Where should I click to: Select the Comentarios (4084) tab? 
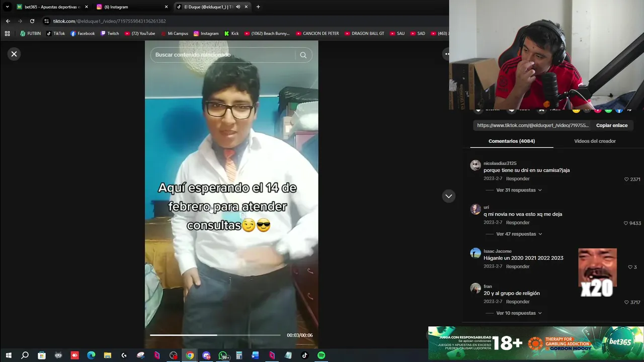512,141
